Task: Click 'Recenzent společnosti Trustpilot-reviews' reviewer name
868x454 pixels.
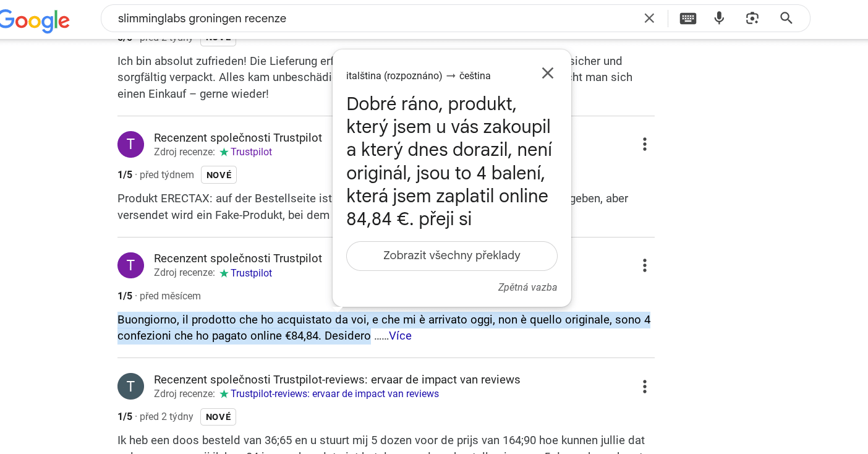Action: [x=337, y=380]
